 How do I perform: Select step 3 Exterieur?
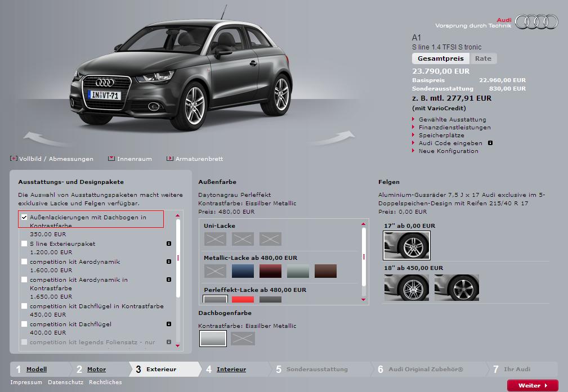click(161, 369)
